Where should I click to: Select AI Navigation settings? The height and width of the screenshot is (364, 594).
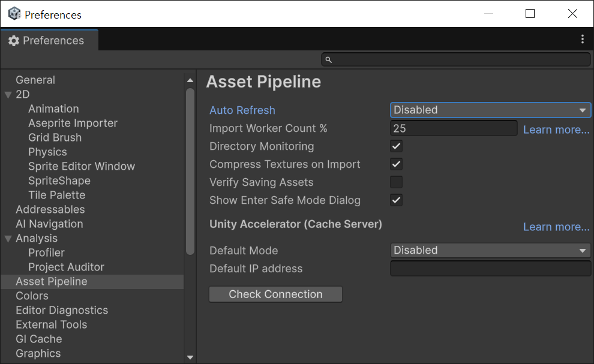pos(49,224)
